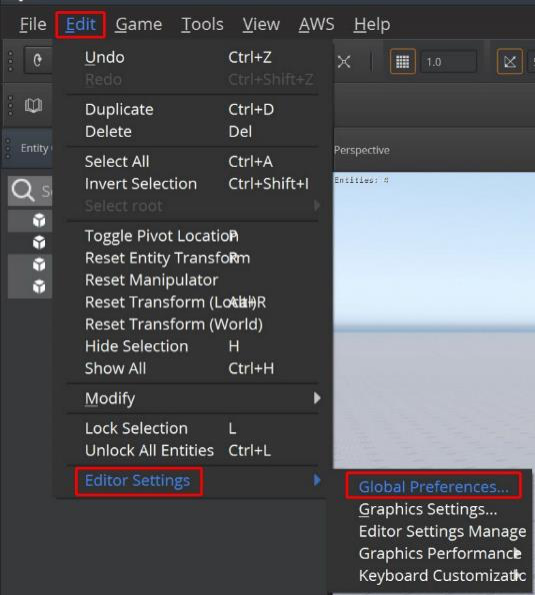535x595 pixels.
Task: Click Select All in the menu
Action: tap(194, 162)
